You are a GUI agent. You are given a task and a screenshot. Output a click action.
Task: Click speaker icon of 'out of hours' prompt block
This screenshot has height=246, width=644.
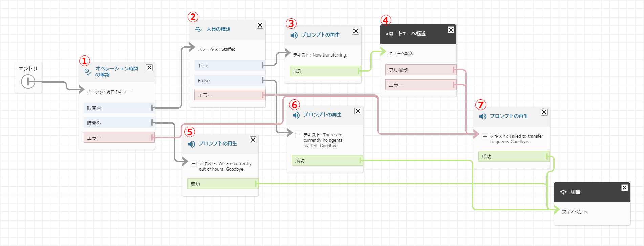pos(192,144)
